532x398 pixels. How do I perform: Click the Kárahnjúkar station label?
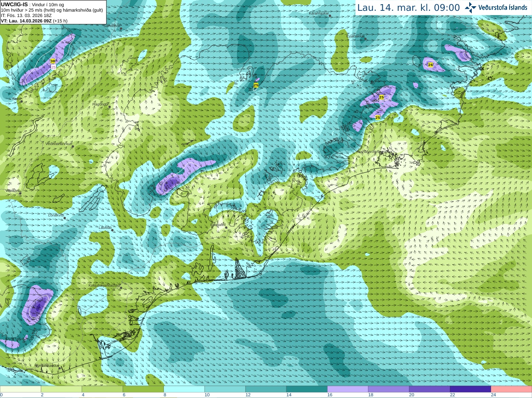tap(319, 13)
